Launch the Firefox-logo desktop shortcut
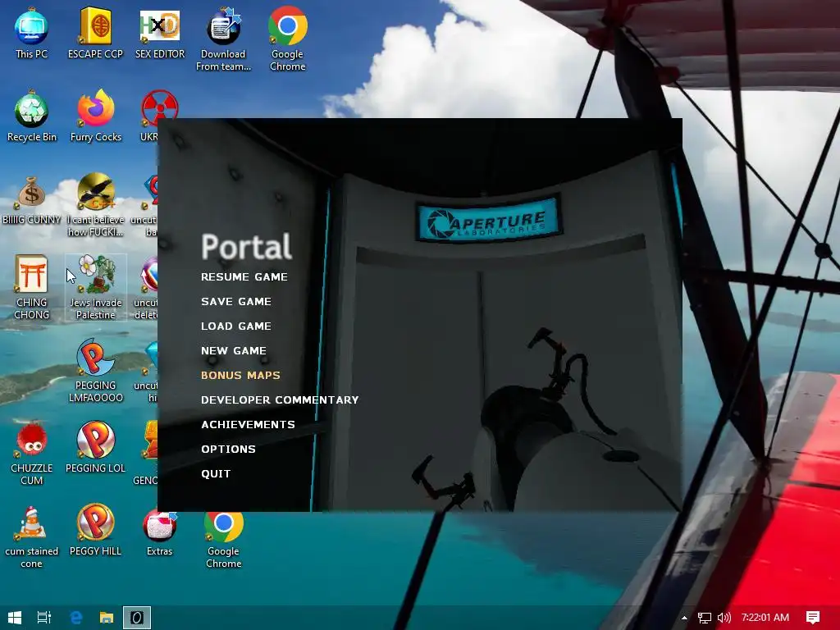Viewport: 840px width, 630px height. [95, 116]
